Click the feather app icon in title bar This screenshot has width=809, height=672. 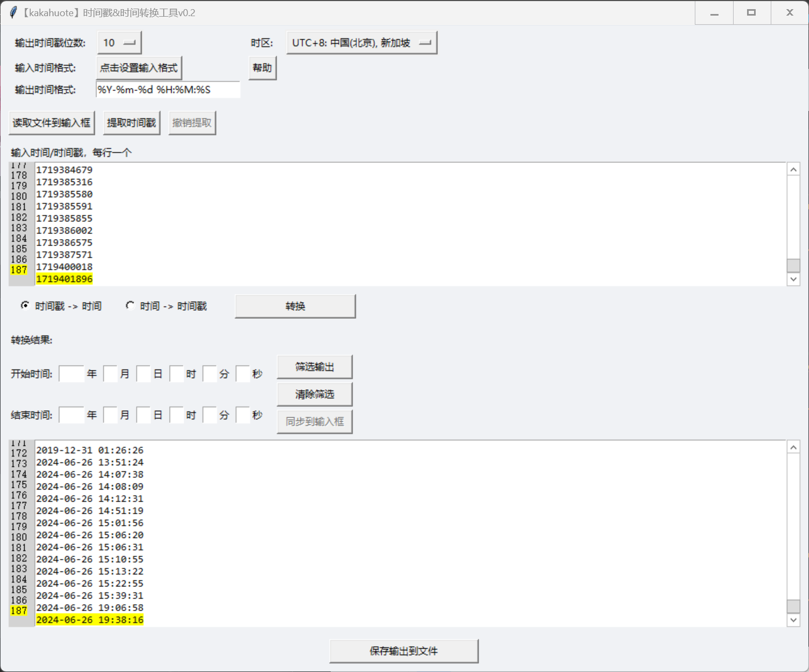click(13, 12)
